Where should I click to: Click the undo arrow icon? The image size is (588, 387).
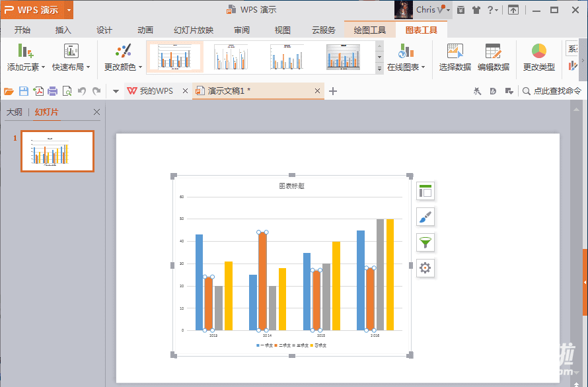(82, 91)
